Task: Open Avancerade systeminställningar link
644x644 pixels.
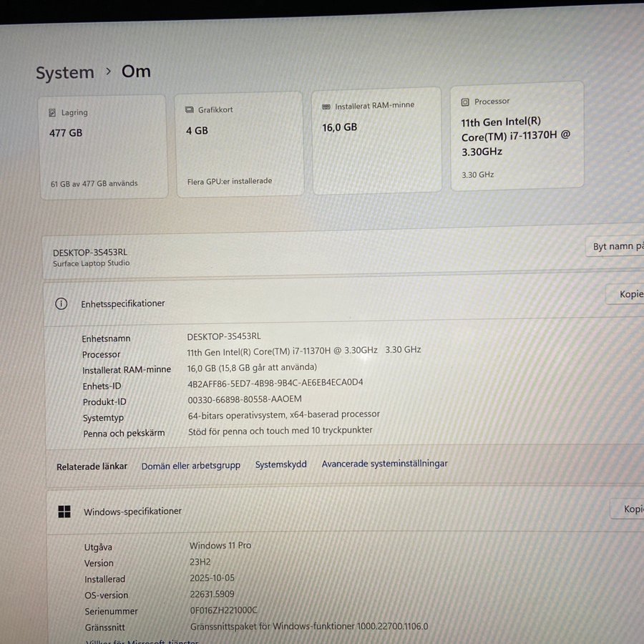Action: click(x=384, y=464)
